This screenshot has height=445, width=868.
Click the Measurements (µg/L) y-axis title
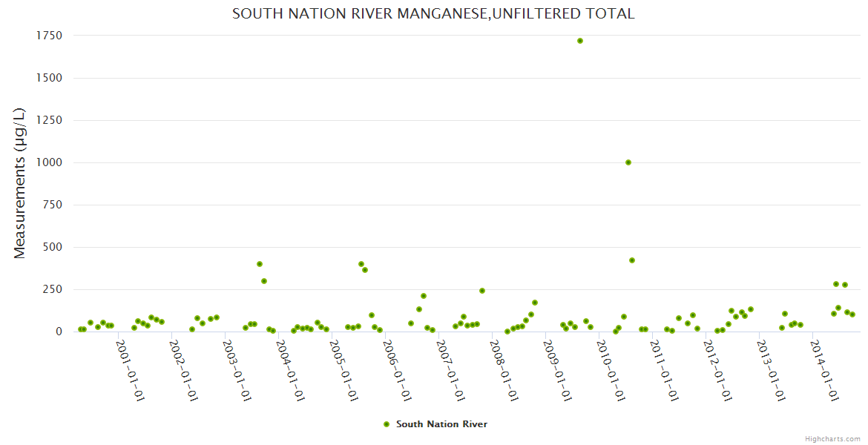[x=20, y=183]
